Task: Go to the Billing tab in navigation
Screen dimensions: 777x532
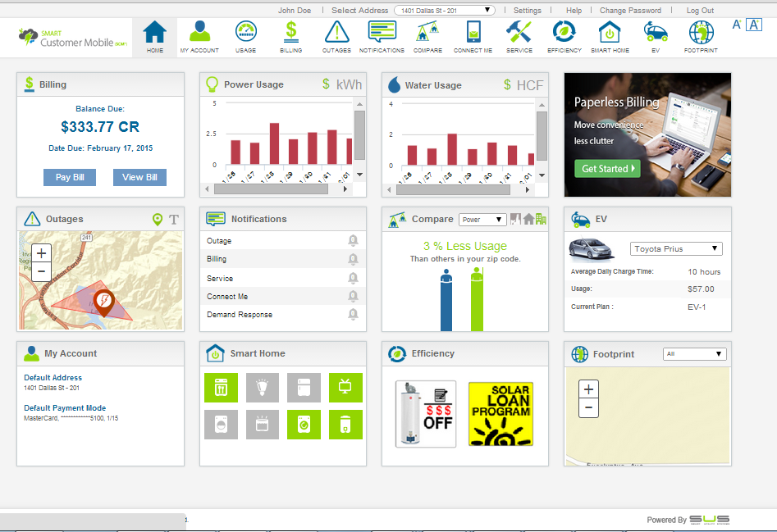Action: pos(290,37)
